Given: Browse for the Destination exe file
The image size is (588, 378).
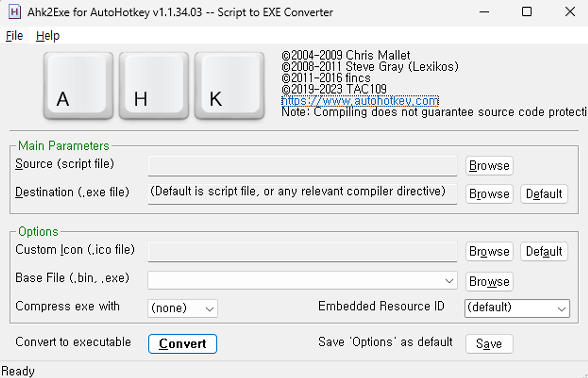Looking at the screenshot, I should (489, 194).
